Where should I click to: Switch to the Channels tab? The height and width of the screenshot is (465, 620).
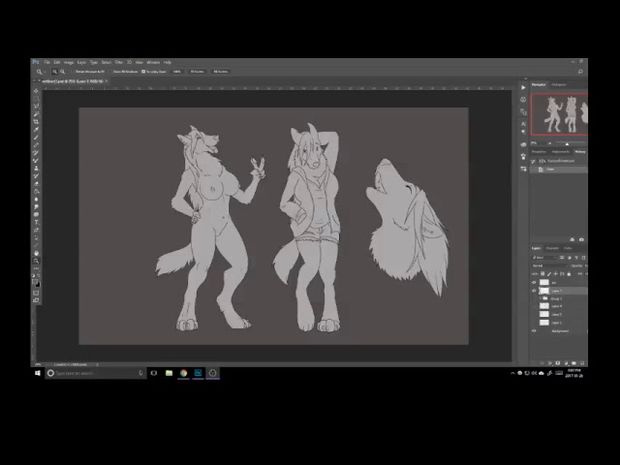(552, 248)
